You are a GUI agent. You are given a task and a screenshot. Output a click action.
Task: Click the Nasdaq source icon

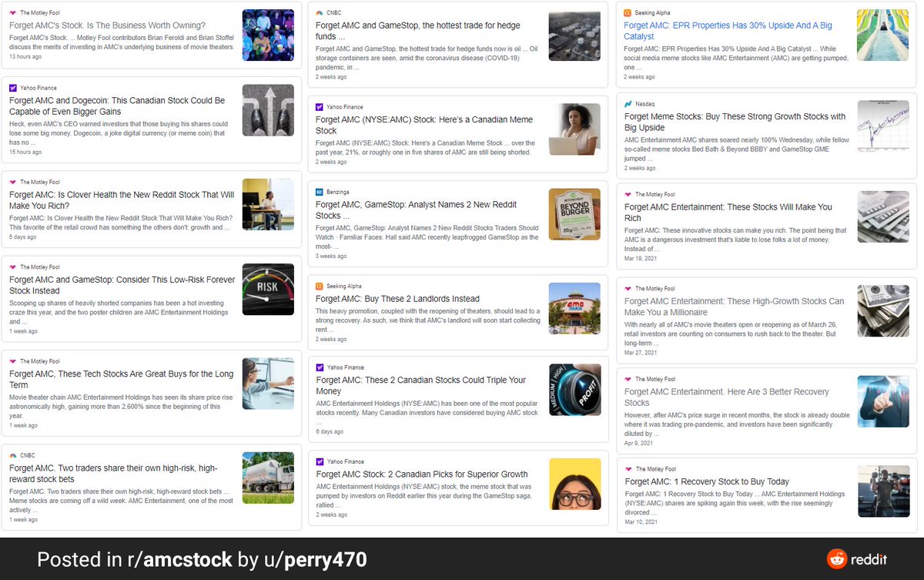click(x=628, y=104)
